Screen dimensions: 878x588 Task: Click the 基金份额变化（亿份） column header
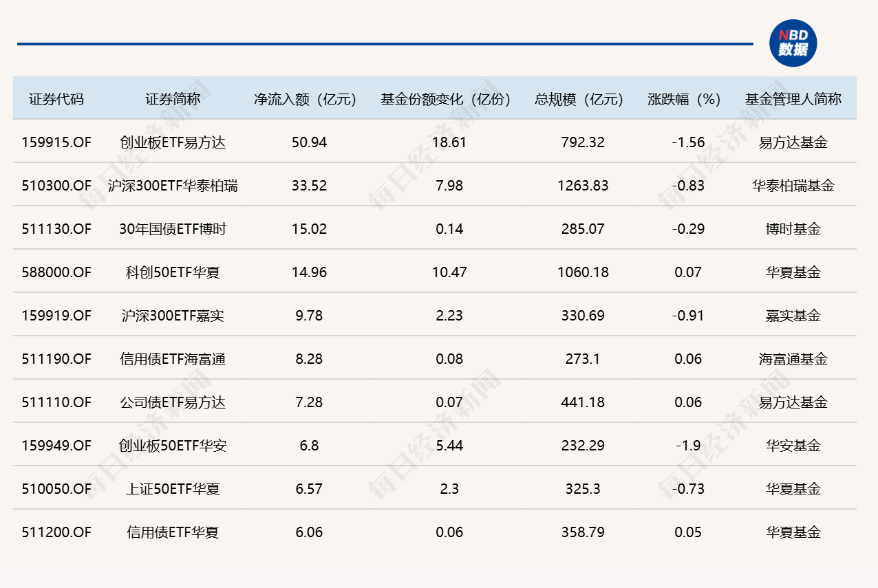pos(446,99)
